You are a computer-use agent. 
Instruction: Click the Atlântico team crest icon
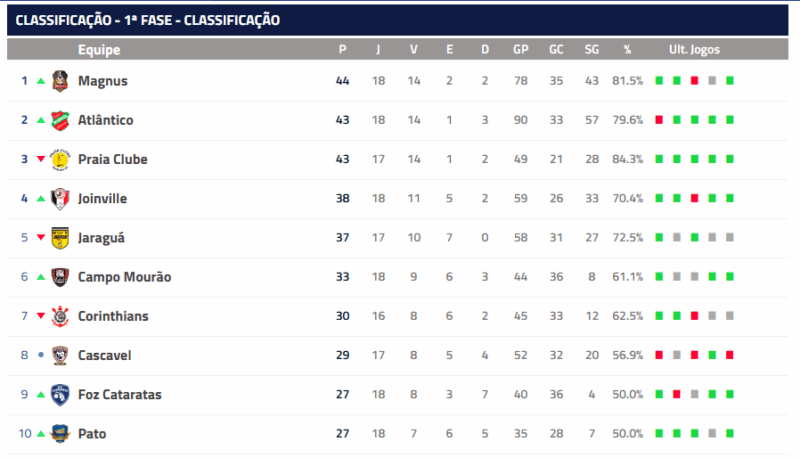(x=61, y=120)
